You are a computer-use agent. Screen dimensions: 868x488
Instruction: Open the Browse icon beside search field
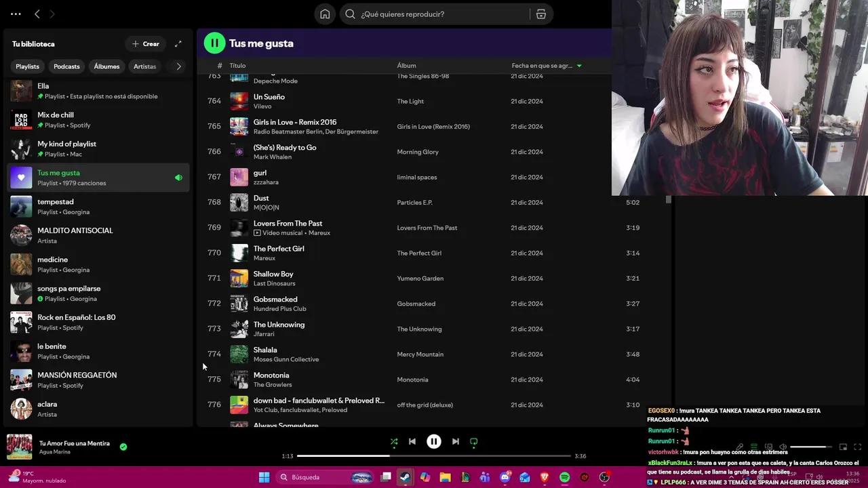coord(541,14)
